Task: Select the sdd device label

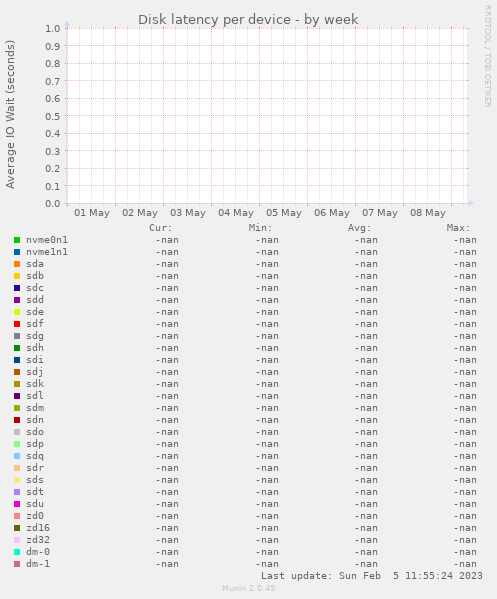Action: pos(35,300)
